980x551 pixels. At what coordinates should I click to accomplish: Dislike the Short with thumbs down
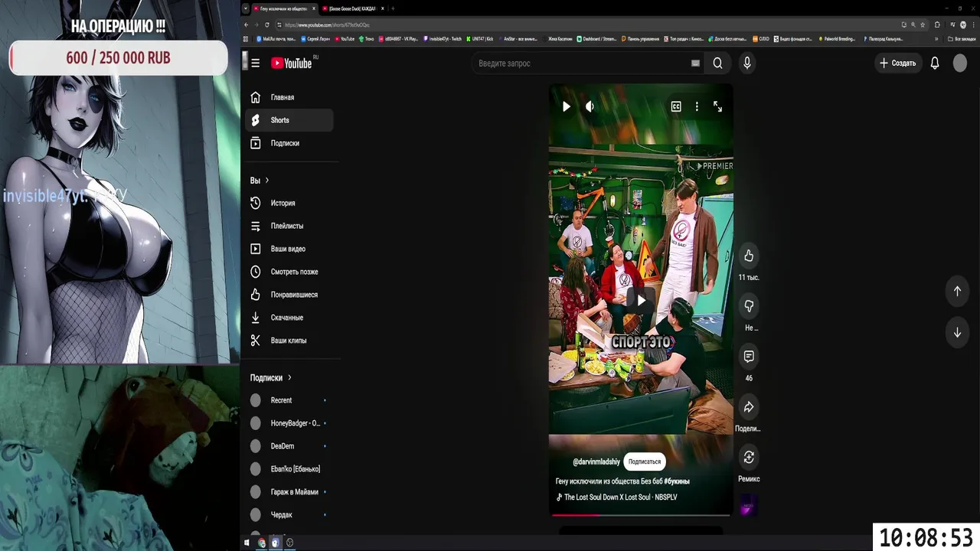coord(749,306)
